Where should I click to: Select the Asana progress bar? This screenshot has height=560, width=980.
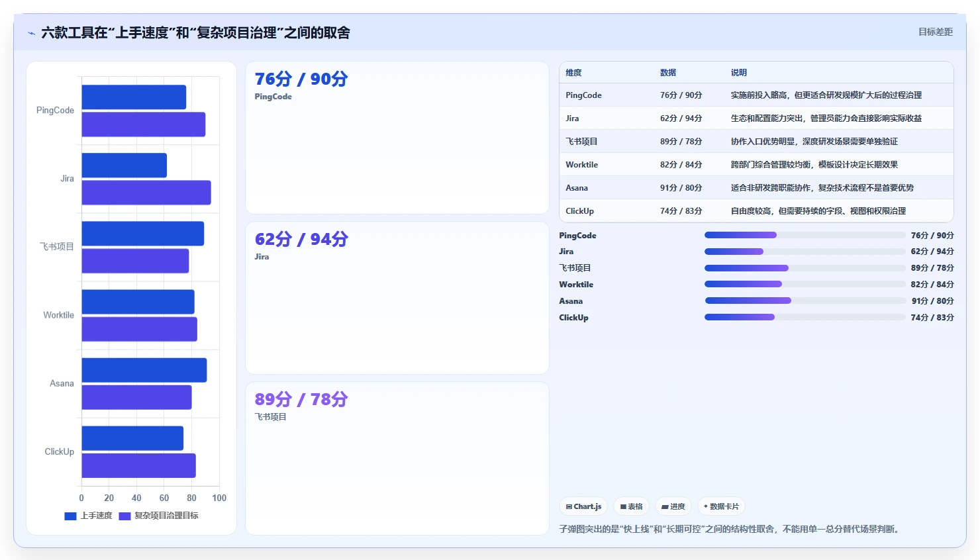click(805, 301)
